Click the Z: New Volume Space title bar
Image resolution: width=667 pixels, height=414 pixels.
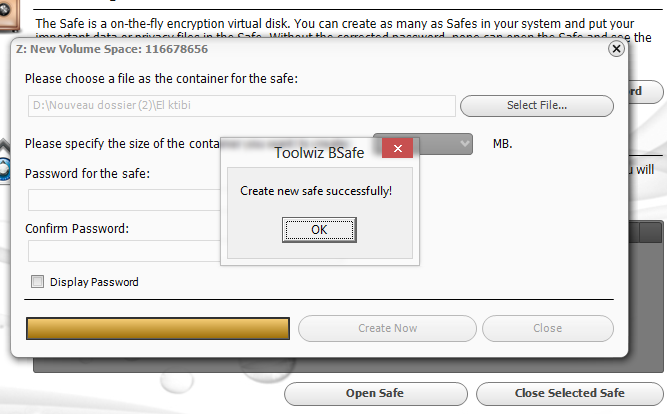click(x=300, y=48)
